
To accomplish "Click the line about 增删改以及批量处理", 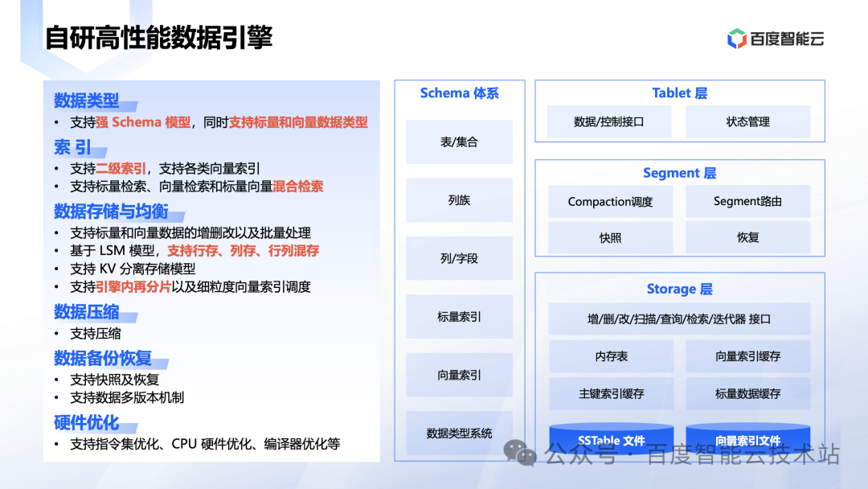I will [190, 232].
